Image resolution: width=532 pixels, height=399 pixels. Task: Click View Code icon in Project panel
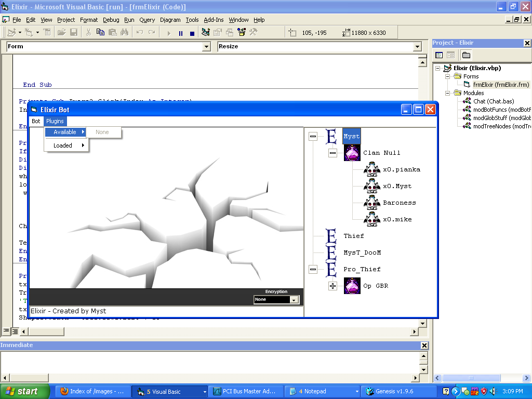coord(439,55)
